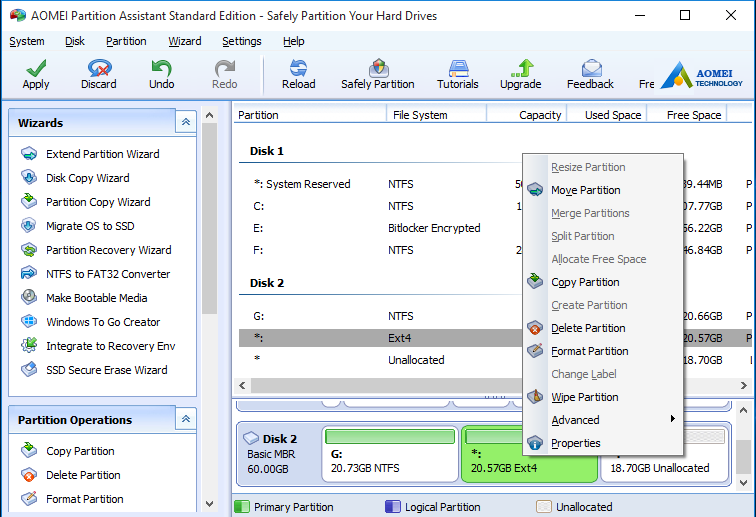The image size is (756, 517).
Task: Select Disk 2 Basic MBR disk label
Action: [x=278, y=453]
